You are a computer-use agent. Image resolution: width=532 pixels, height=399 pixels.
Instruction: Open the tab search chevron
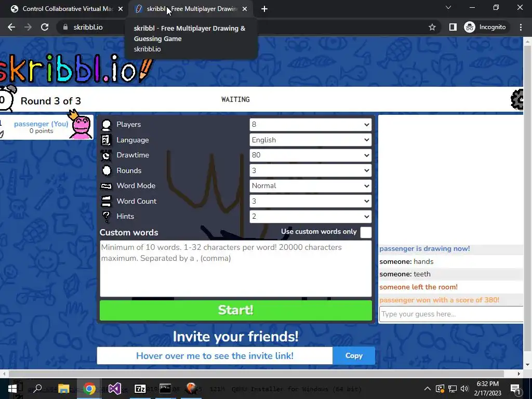[x=448, y=7]
